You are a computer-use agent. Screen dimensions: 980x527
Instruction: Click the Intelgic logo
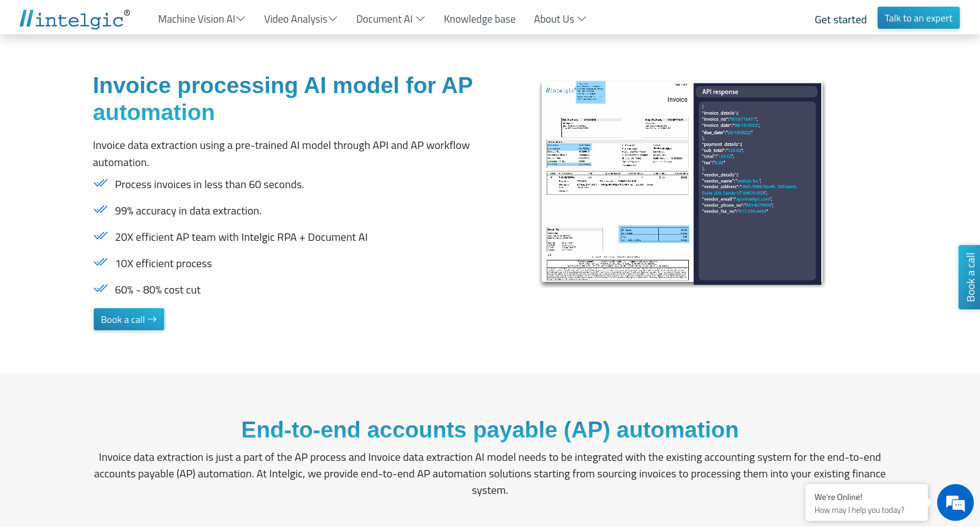75,19
